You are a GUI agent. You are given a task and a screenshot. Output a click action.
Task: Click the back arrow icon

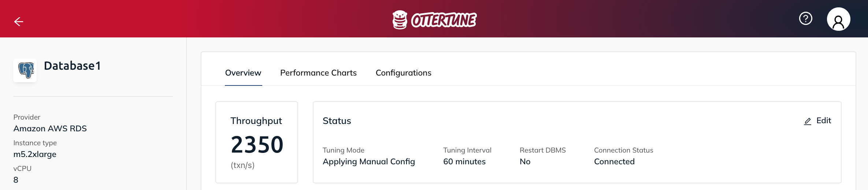pos(19,22)
